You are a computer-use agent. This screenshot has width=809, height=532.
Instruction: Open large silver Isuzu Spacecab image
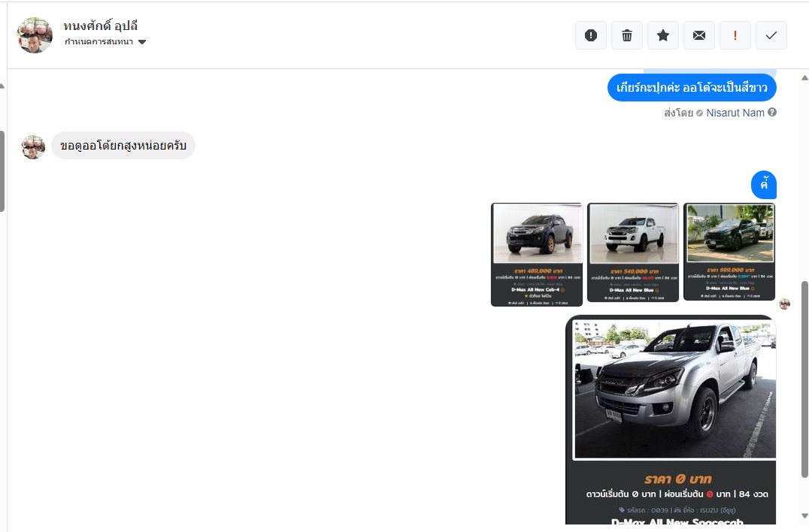(671, 419)
